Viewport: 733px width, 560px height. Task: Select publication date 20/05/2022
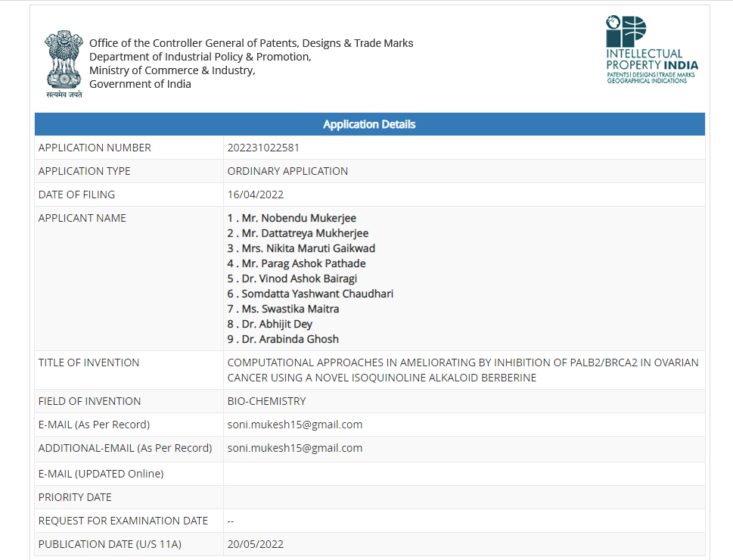click(255, 544)
